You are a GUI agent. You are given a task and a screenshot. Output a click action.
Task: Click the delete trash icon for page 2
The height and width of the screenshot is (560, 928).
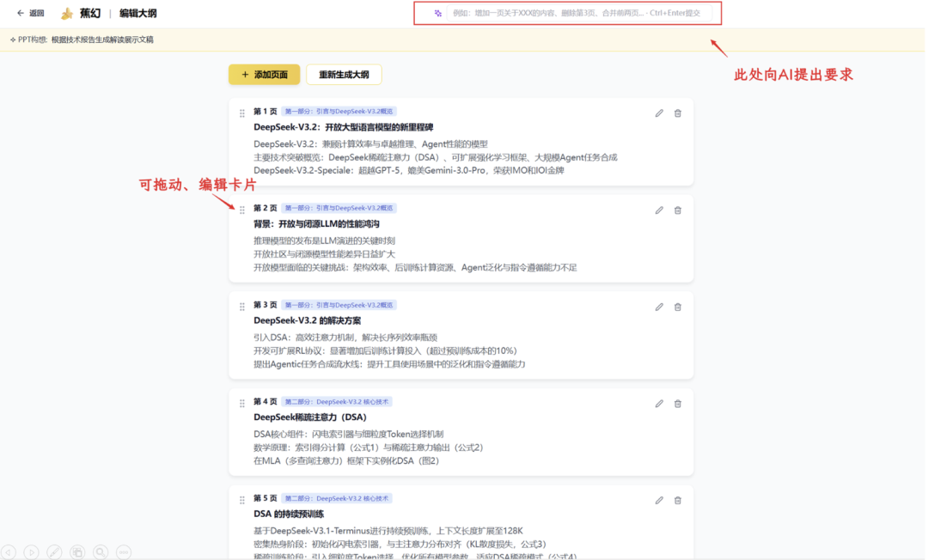click(677, 210)
